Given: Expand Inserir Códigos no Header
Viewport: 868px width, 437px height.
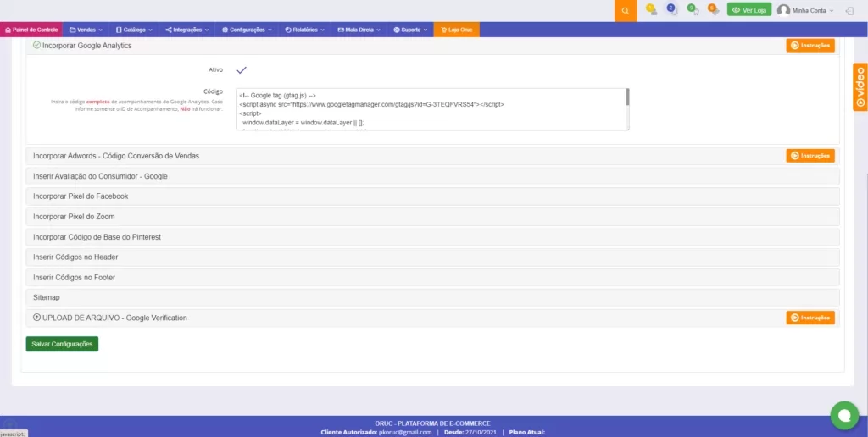Looking at the screenshot, I should (x=432, y=257).
